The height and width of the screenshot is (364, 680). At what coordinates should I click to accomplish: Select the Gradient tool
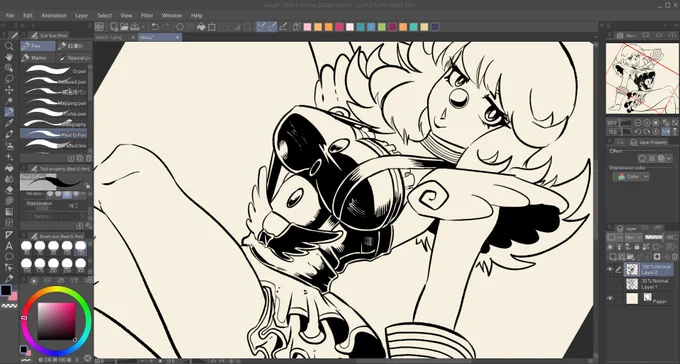point(9,212)
